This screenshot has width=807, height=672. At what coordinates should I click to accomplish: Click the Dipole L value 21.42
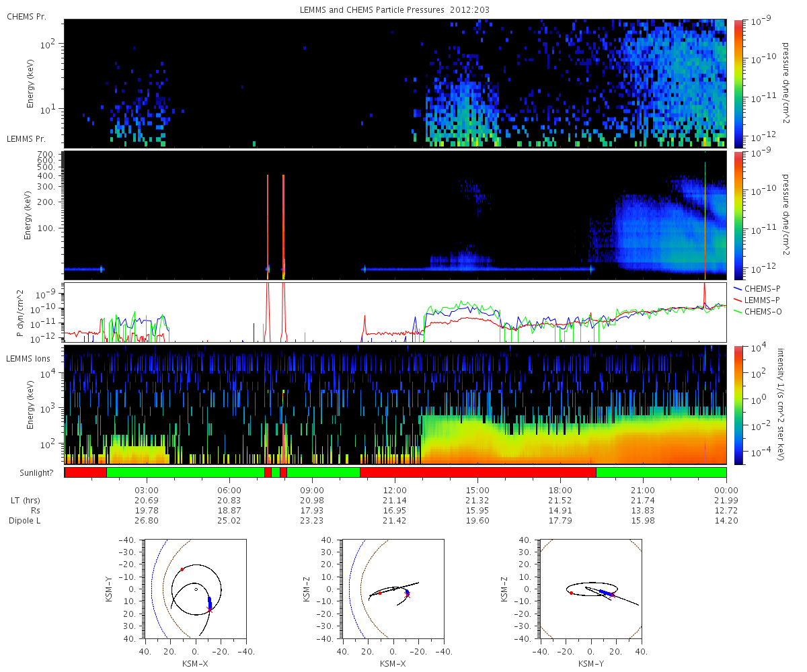click(395, 521)
